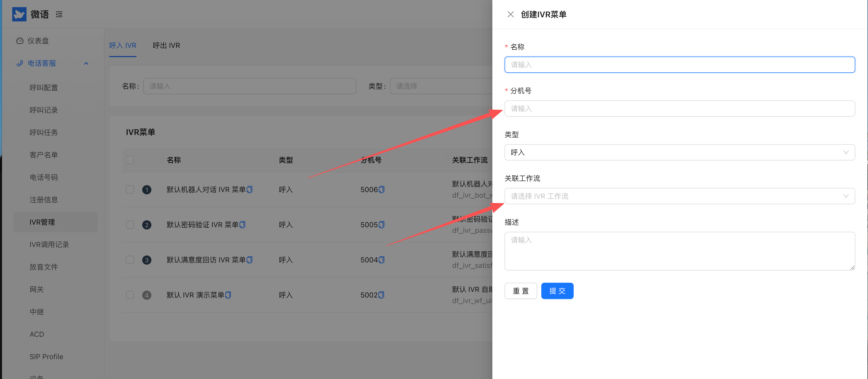
Task: Open 呼叫任务 in the sidebar
Action: pyautogui.click(x=44, y=132)
